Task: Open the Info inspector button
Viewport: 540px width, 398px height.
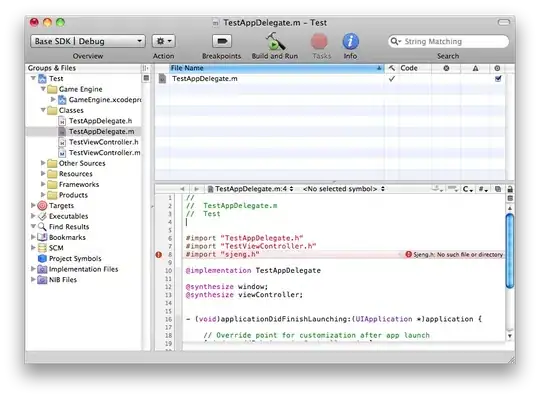Action: [x=350, y=41]
